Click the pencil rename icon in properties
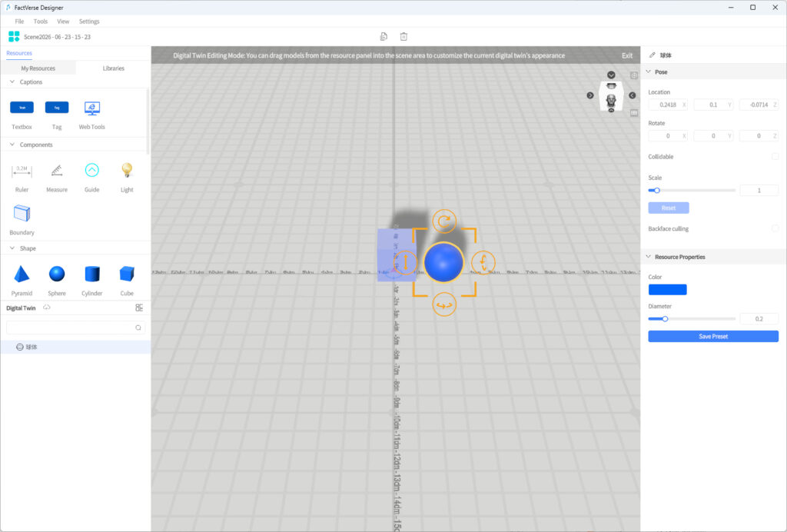Viewport: 787px width, 532px height. click(652, 55)
